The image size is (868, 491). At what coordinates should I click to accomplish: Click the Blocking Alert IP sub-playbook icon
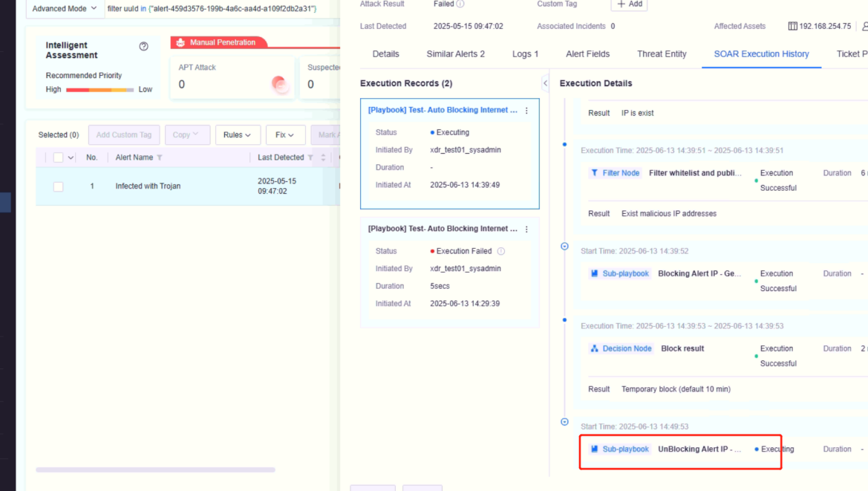pyautogui.click(x=594, y=273)
